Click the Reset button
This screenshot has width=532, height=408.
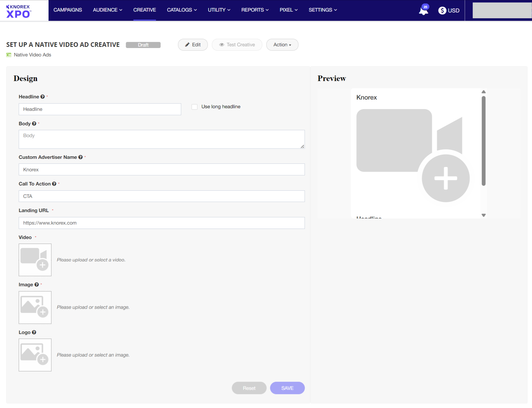coord(249,388)
